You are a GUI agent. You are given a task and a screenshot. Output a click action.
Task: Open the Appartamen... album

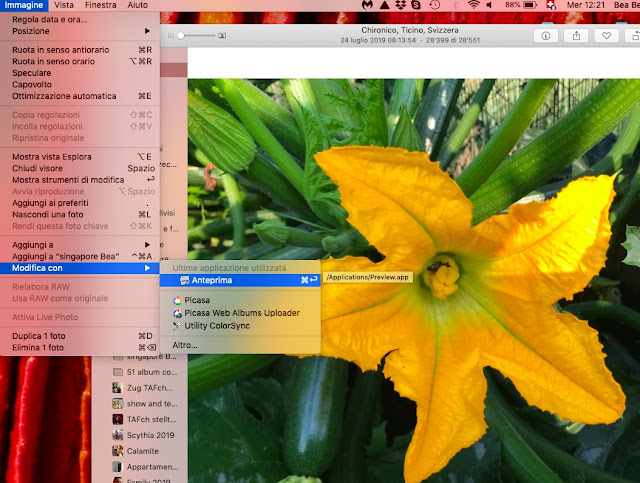tap(145, 467)
